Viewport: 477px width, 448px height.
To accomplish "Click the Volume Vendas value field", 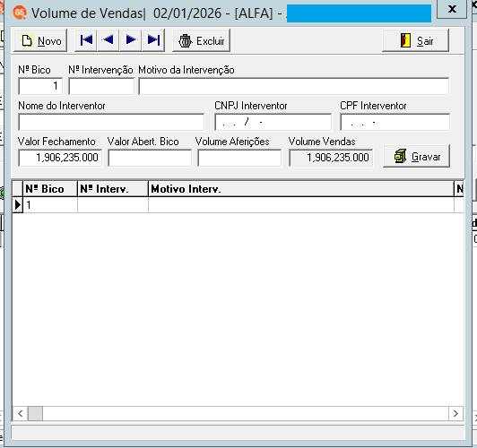I will coord(331,158).
